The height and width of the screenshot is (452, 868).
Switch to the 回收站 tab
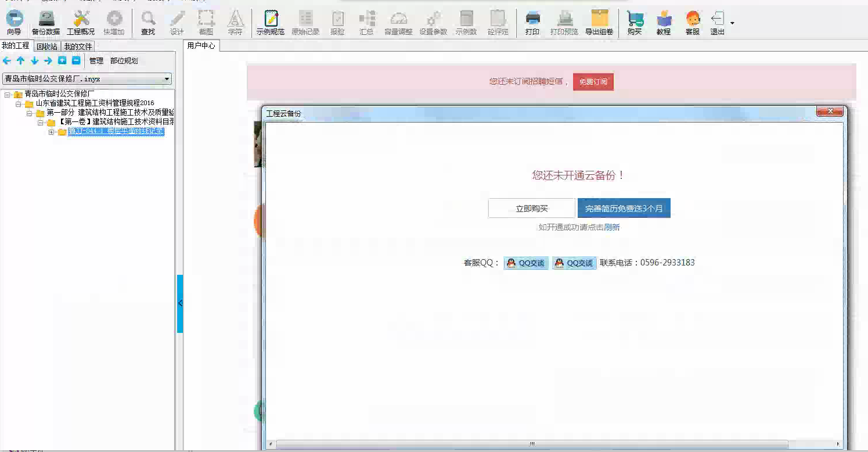pyautogui.click(x=46, y=46)
